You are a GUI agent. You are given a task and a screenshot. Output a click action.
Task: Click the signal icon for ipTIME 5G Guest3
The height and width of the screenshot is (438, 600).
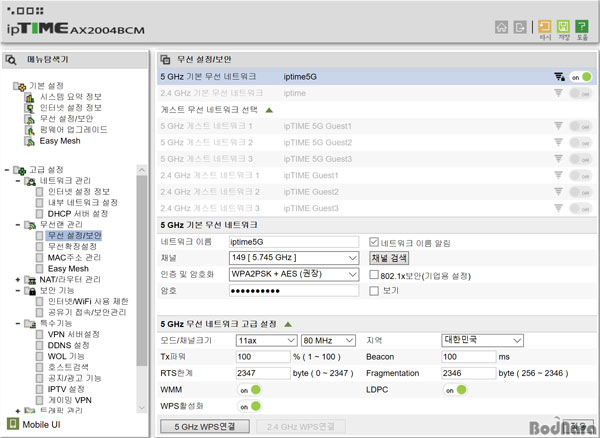558,159
